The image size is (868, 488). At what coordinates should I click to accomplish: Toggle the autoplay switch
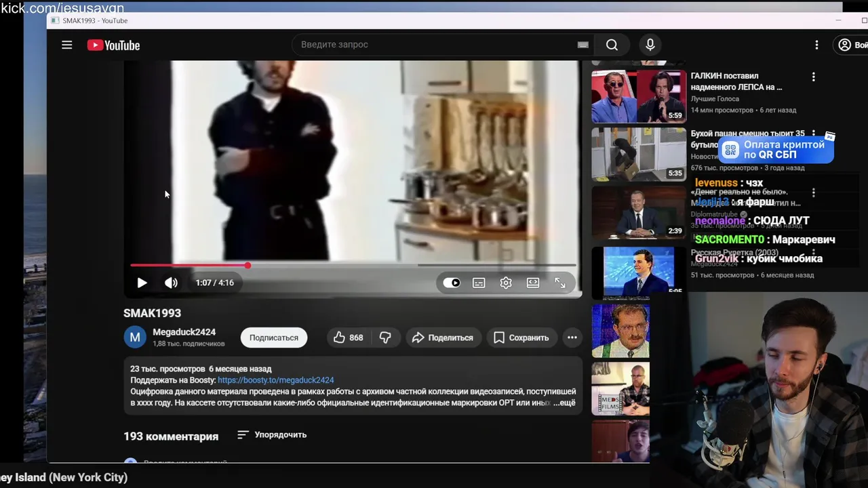pos(452,283)
